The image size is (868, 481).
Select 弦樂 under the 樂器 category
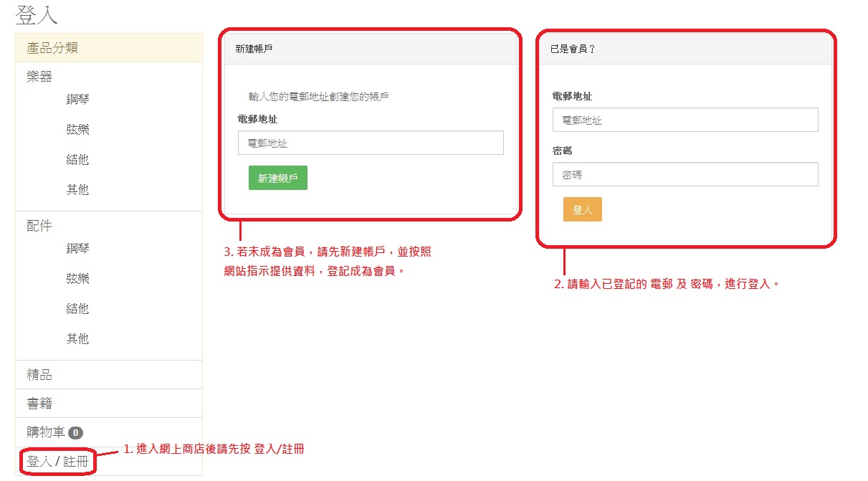pyautogui.click(x=77, y=130)
